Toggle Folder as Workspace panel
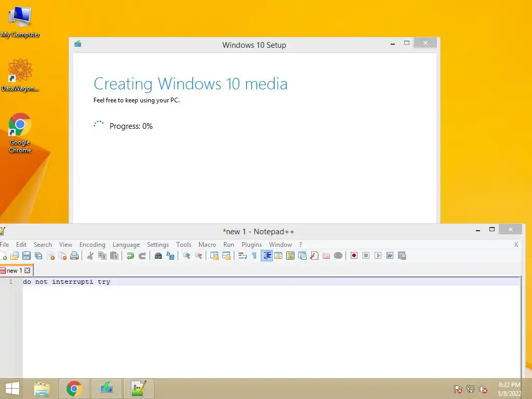 pyautogui.click(x=326, y=256)
